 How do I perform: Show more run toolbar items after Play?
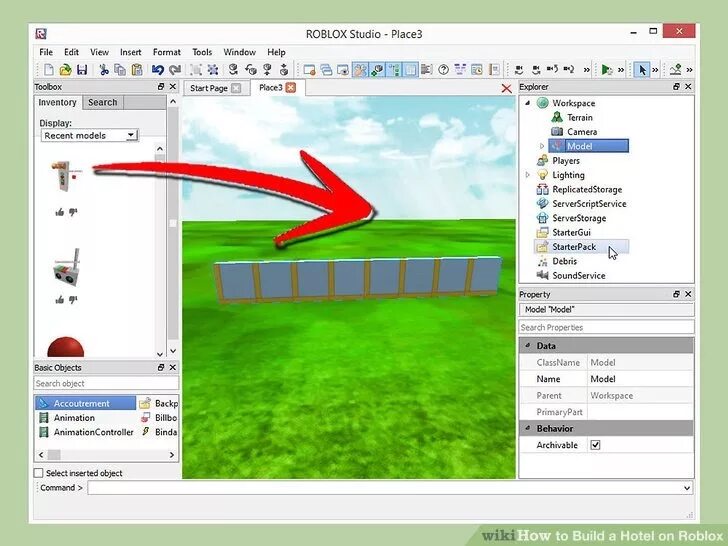(x=621, y=70)
